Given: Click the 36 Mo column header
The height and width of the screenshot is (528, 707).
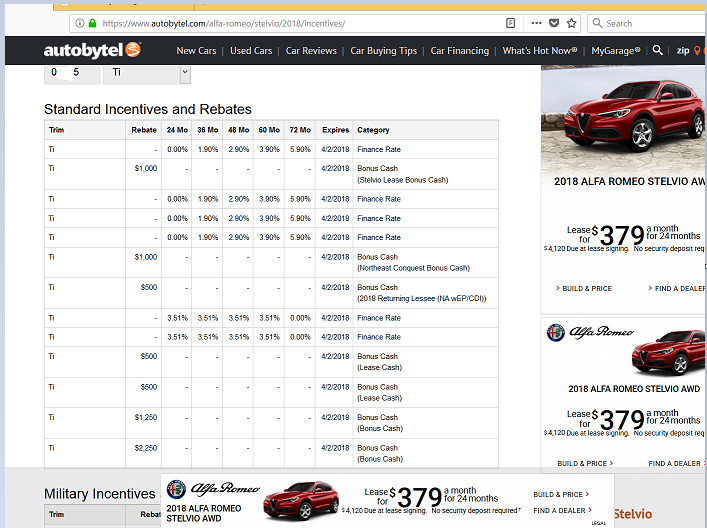Looking at the screenshot, I should click(x=207, y=130).
